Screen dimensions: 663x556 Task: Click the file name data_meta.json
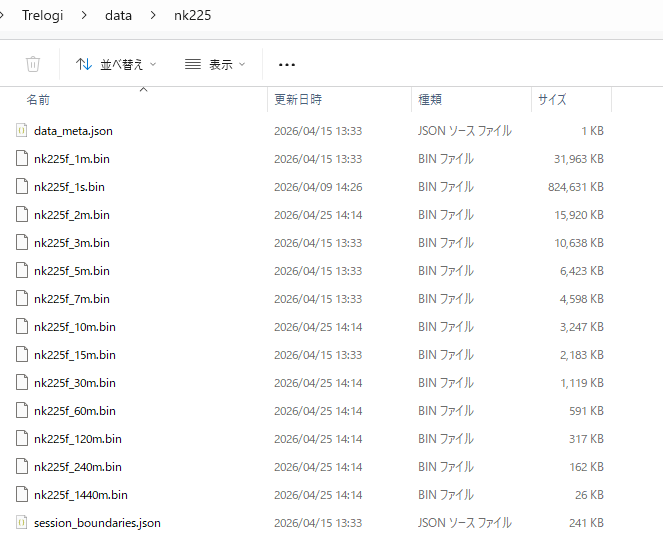(x=73, y=131)
